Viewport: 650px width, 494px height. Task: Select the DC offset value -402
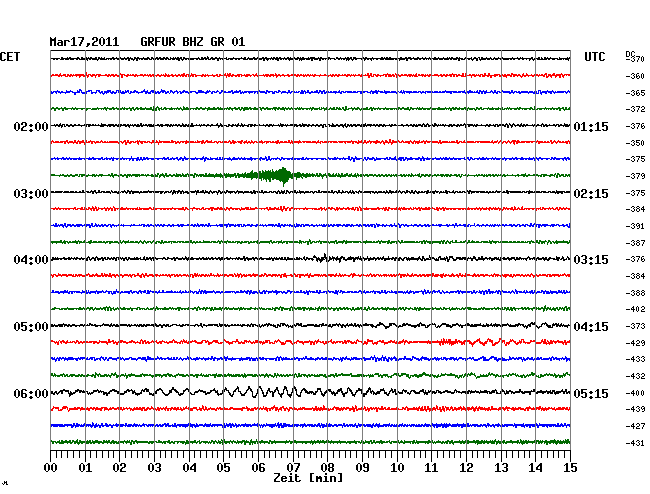pyautogui.click(x=635, y=309)
